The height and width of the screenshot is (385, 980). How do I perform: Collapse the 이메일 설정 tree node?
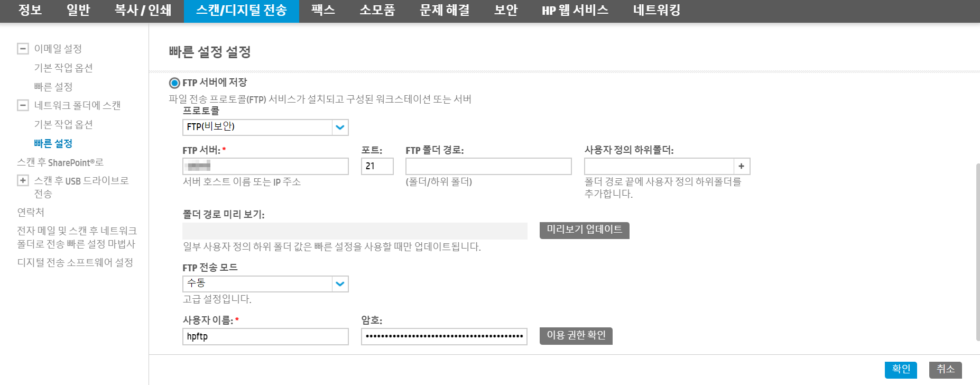click(x=23, y=49)
